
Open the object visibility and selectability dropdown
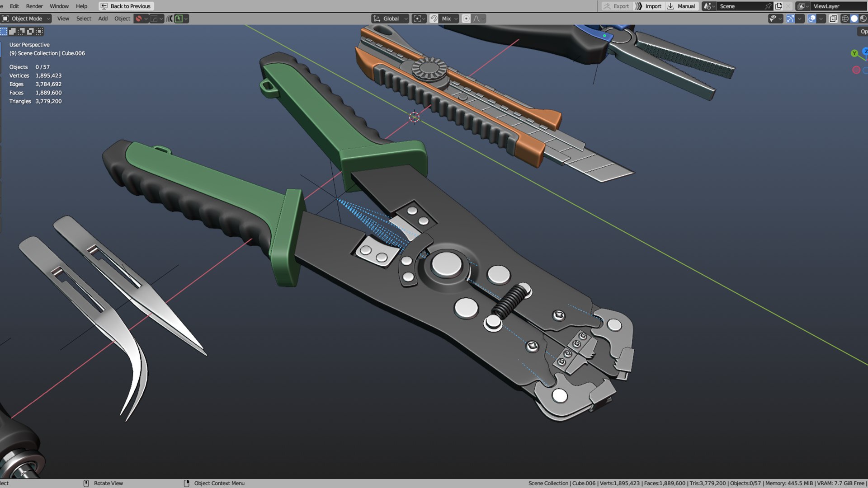(775, 19)
